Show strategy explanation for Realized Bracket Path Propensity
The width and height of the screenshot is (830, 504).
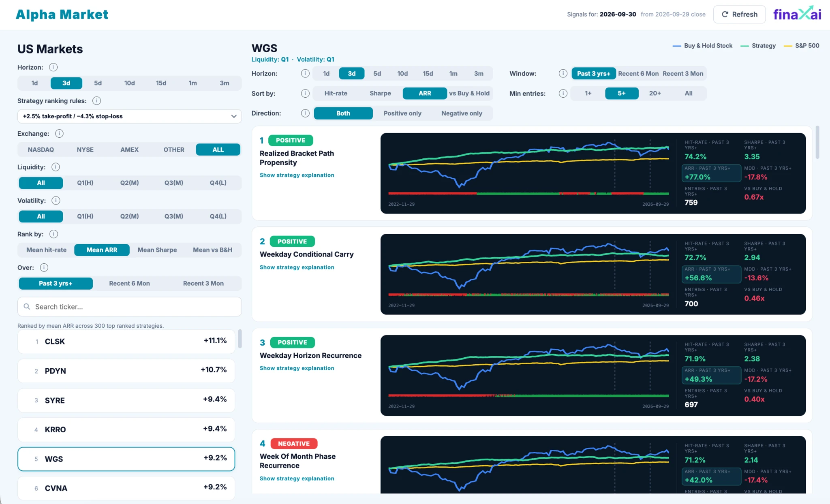pos(297,175)
